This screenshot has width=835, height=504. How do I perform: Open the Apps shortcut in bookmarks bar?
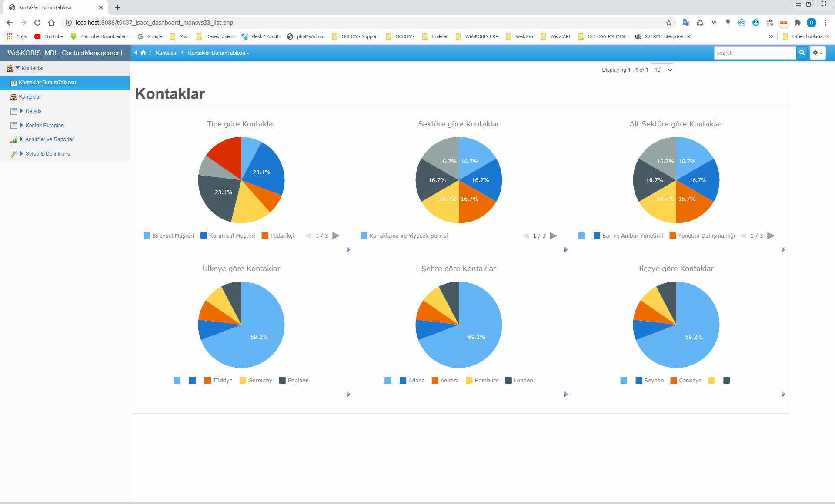pos(17,36)
